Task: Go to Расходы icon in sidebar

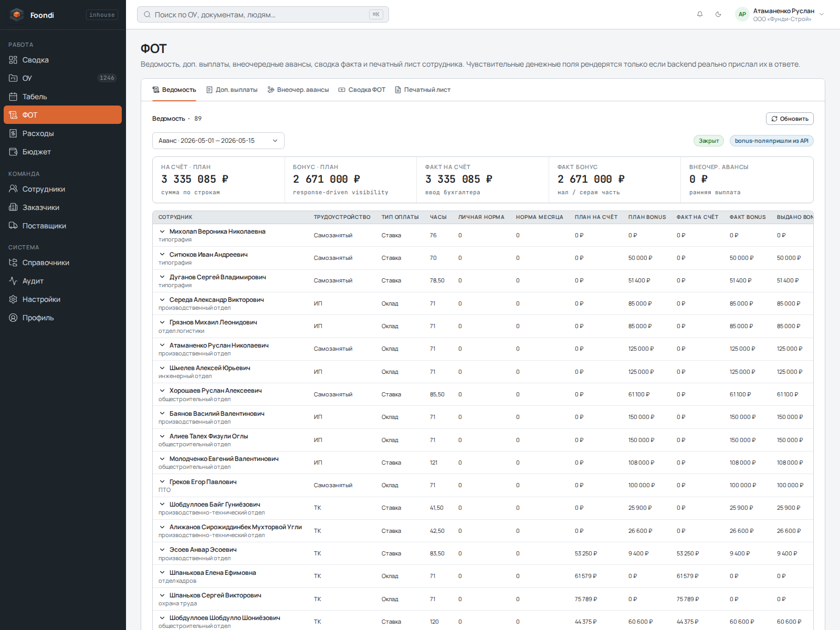Action: point(13,133)
